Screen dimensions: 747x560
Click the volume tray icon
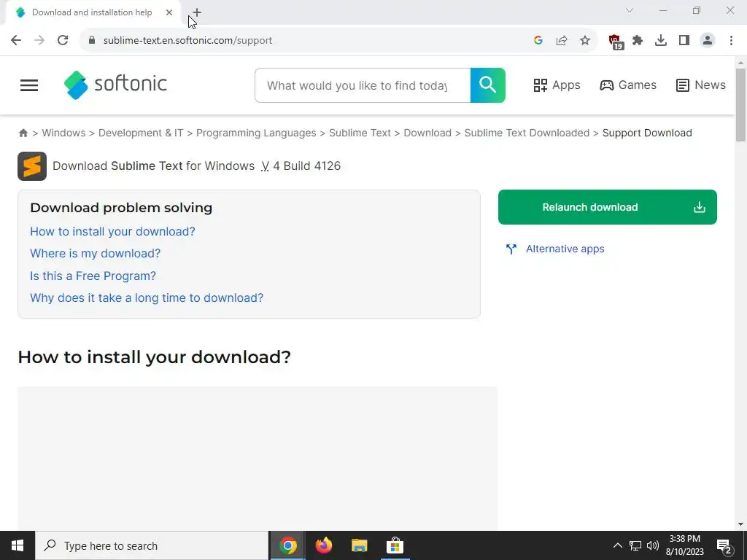(x=653, y=545)
